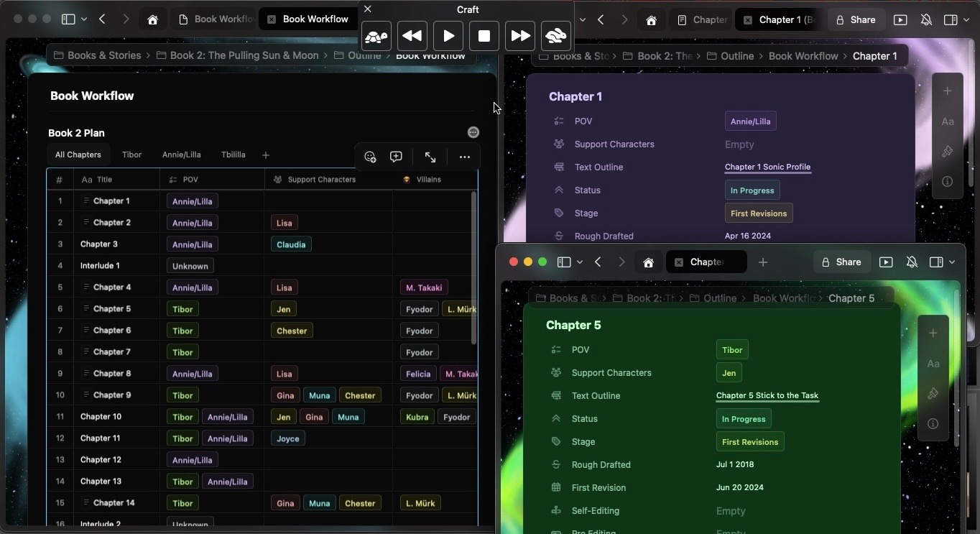Click Tibor POV tag in Chapter 5 page
Image resolution: width=980 pixels, height=534 pixels.
click(x=732, y=350)
